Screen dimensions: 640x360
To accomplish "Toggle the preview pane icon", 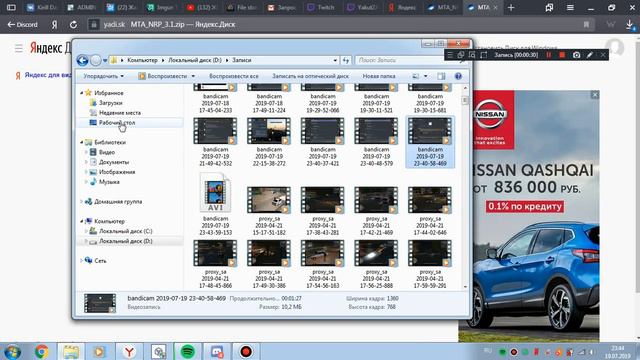I will (x=441, y=76).
